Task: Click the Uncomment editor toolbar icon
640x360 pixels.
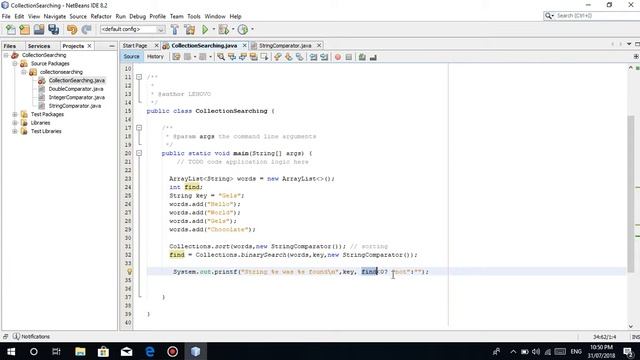Action: click(373, 57)
